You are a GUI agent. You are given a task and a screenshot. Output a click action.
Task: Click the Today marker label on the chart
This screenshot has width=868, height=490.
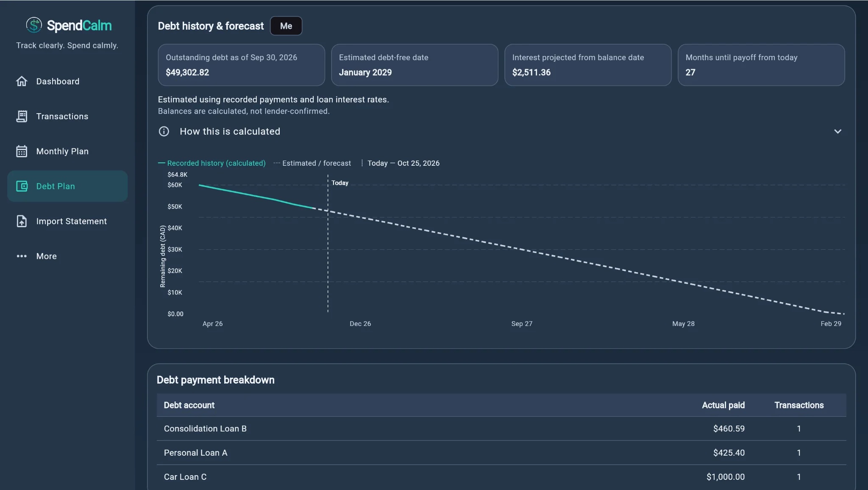pos(340,183)
